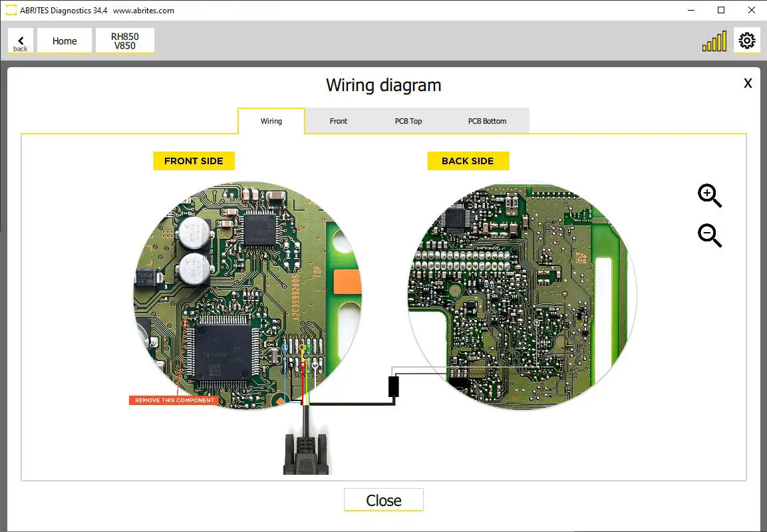This screenshot has height=532, width=767.
Task: Switch to the PCB Top tab
Action: (x=408, y=121)
